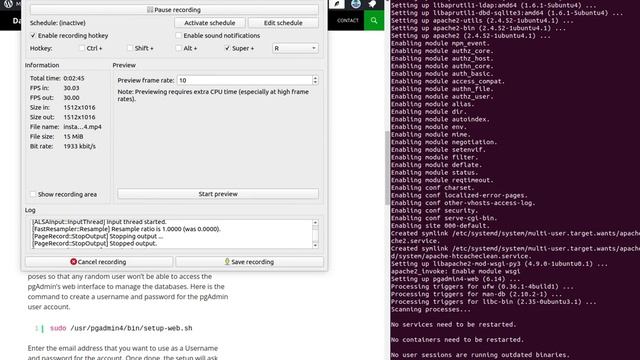
Task: Click terminal line 'No containers need to be restarted.'
Action: [x=457, y=340]
